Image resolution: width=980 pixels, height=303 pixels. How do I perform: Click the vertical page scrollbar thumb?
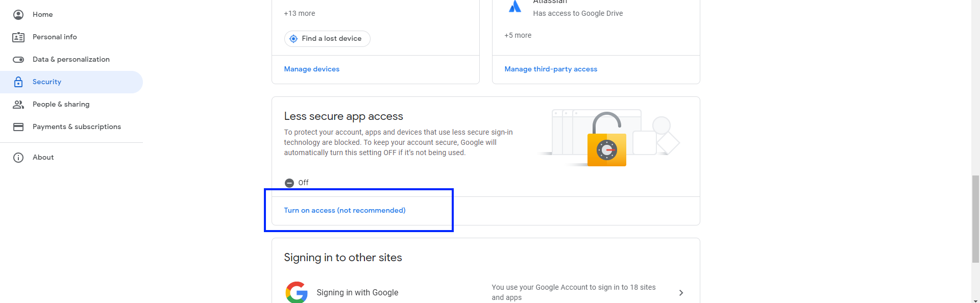tap(975, 219)
